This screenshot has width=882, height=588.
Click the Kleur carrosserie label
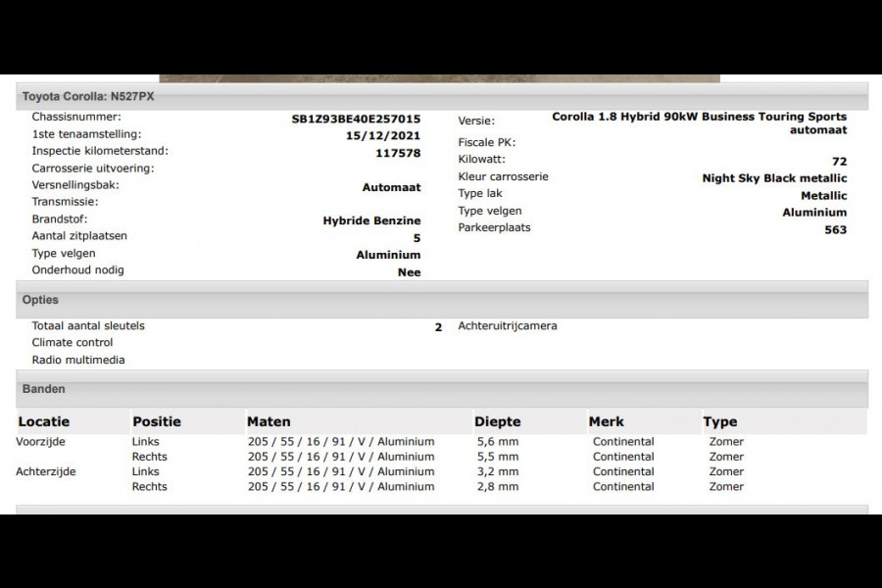click(503, 176)
